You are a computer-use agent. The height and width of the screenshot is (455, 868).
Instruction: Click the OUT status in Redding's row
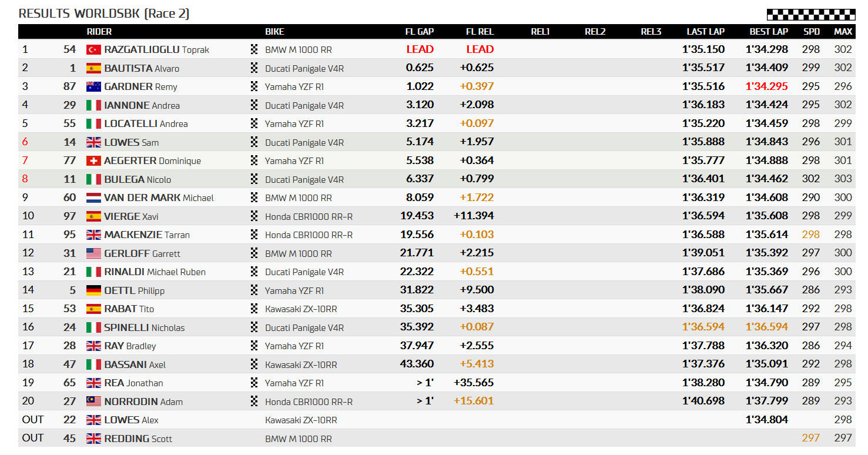(33, 439)
